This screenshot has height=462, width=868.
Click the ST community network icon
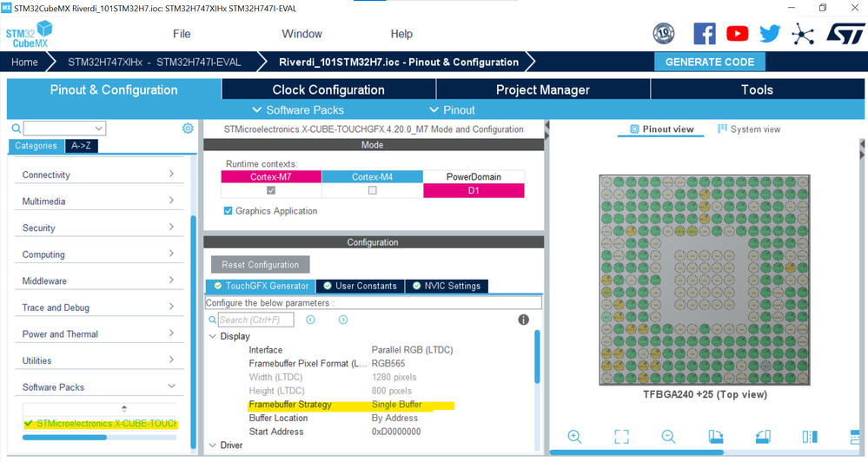click(803, 35)
